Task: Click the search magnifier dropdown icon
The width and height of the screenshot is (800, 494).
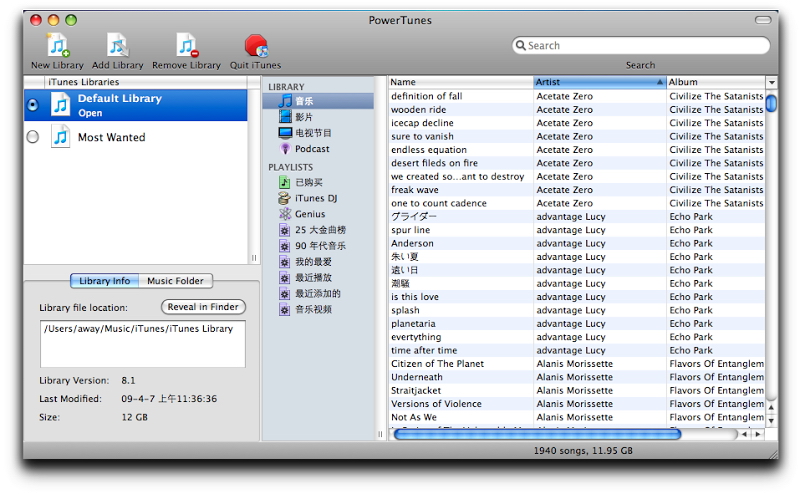Action: tap(521, 46)
